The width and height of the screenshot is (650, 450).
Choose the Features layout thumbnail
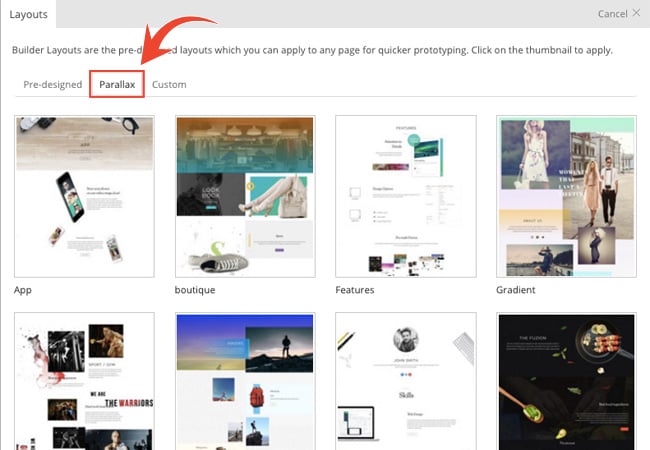pos(406,196)
